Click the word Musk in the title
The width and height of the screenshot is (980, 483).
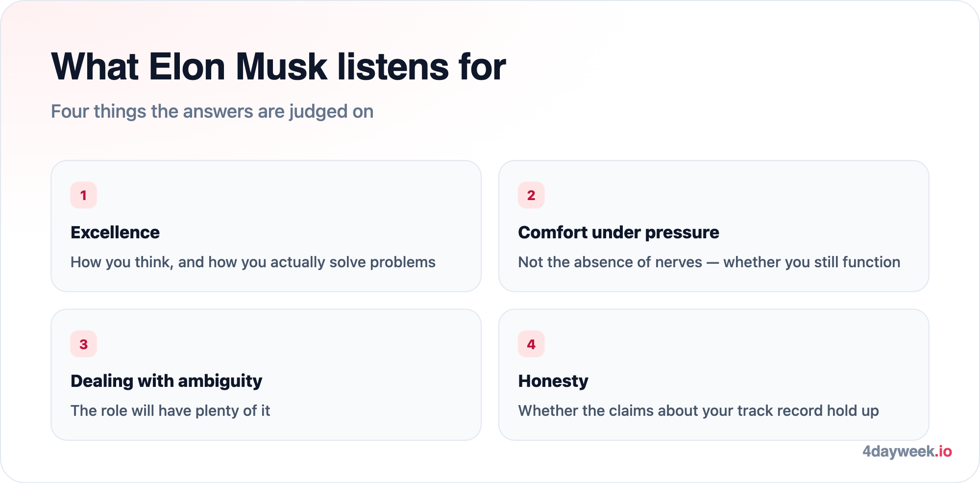281,67
